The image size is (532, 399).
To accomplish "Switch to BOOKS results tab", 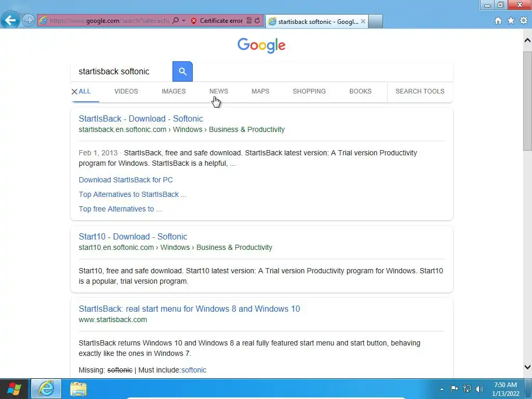I will coord(361,91).
